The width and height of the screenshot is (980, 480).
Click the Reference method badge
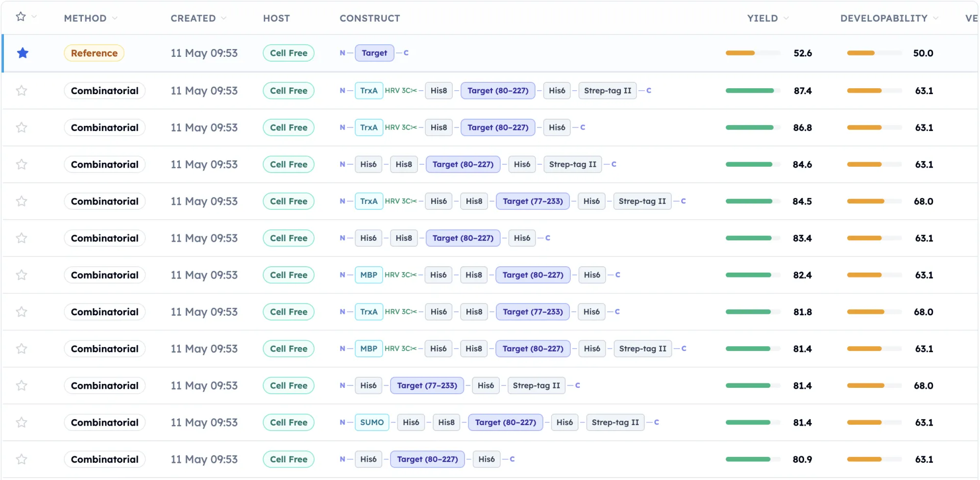(x=94, y=53)
